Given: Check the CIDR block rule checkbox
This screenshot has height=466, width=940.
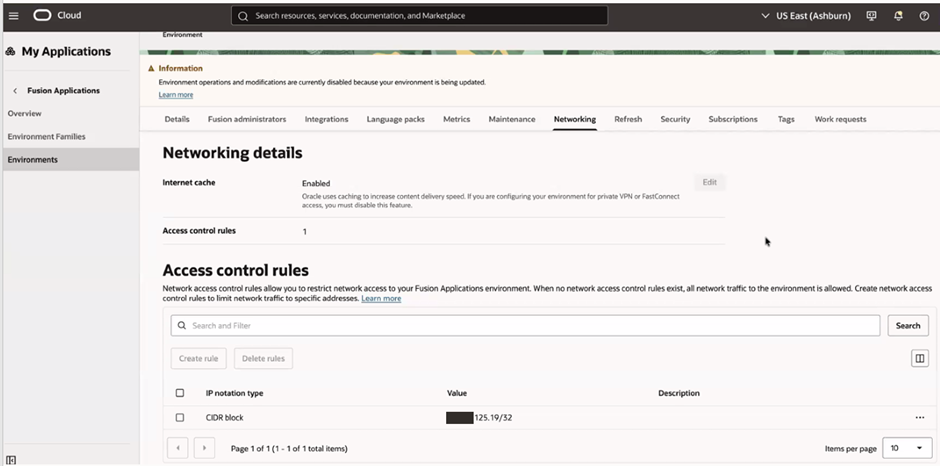Looking at the screenshot, I should tap(180, 417).
